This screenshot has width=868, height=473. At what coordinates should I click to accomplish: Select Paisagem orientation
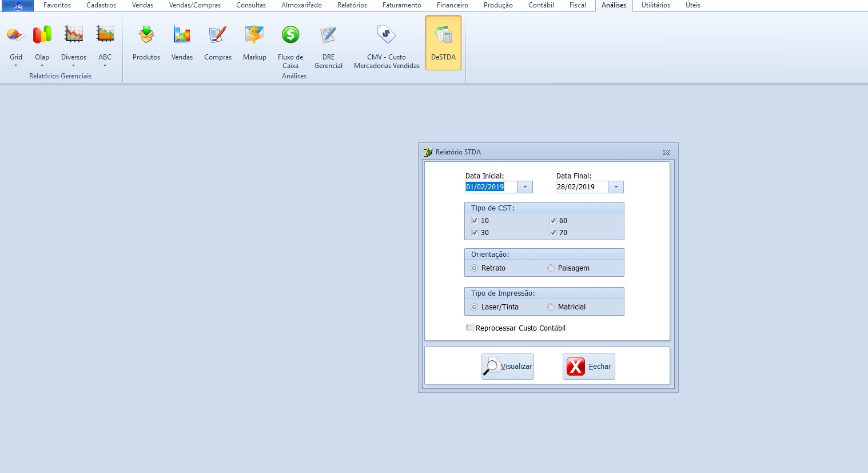[x=551, y=268]
